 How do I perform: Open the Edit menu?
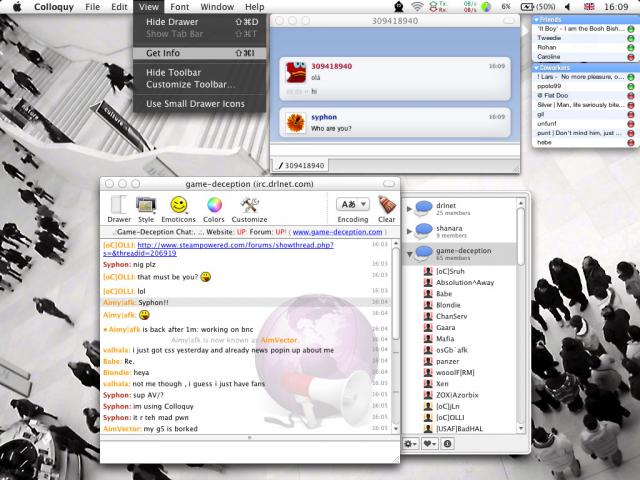point(119,7)
